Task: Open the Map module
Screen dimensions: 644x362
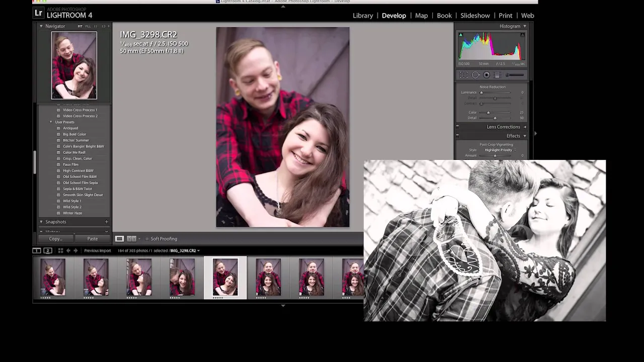Action: coord(422,16)
